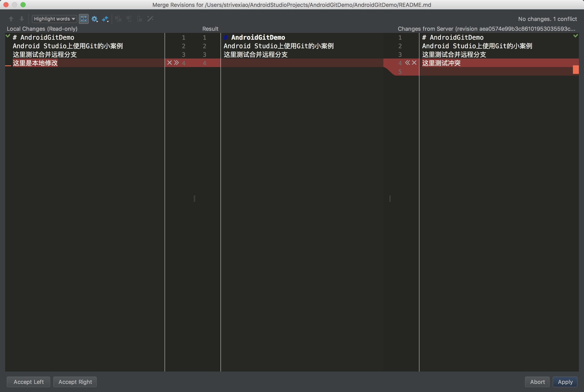Click the magic wand resolve icon
Viewport: 584px width, 392px height.
(x=150, y=19)
